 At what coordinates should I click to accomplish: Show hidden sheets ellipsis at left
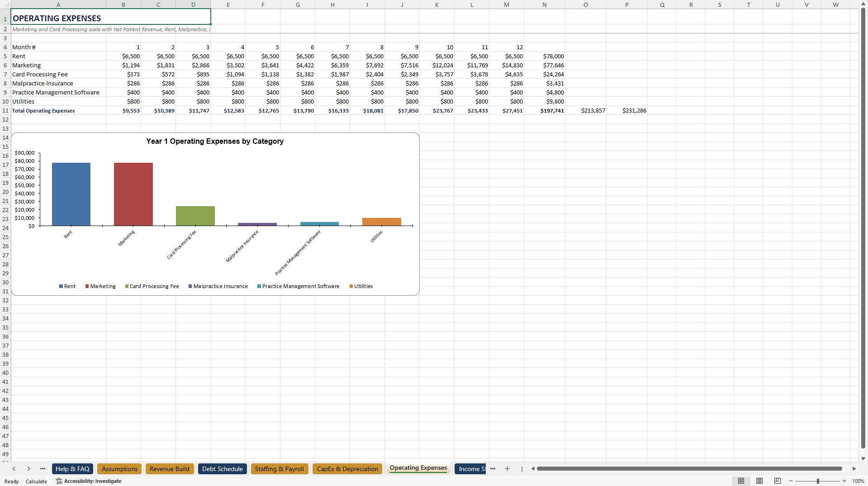pyautogui.click(x=43, y=469)
